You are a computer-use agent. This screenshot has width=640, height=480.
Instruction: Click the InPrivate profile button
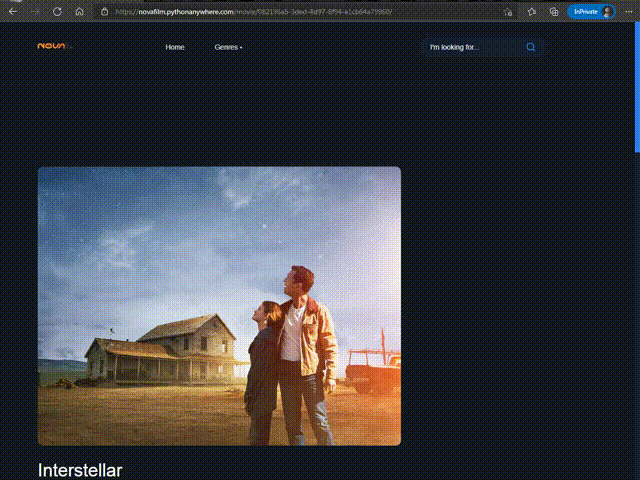pos(591,12)
